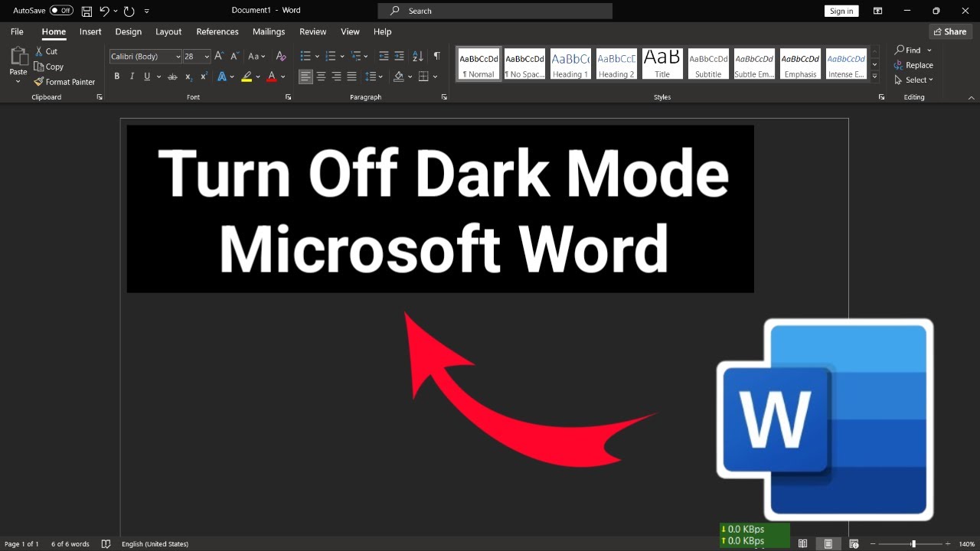Click the Search box in title bar
The image size is (980, 551).
(495, 11)
